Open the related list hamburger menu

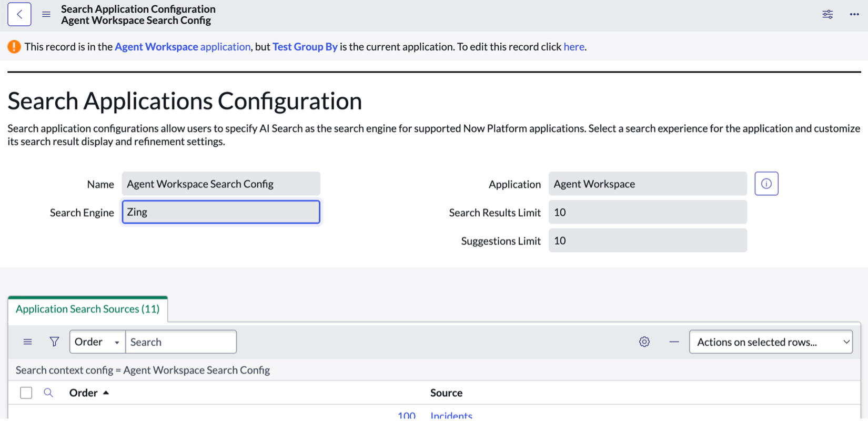click(28, 342)
